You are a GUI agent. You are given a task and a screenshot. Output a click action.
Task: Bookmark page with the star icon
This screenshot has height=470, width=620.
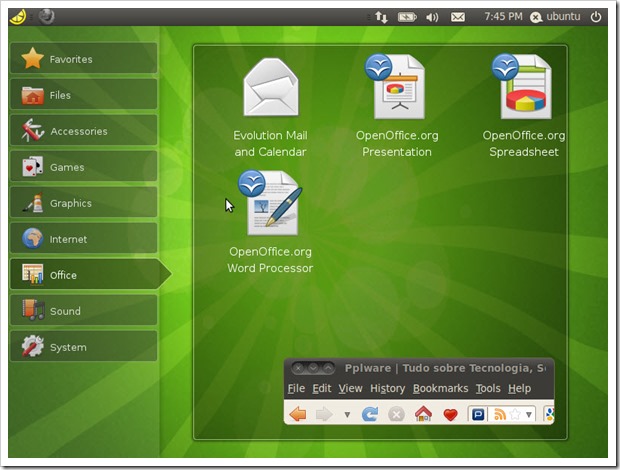coord(515,414)
